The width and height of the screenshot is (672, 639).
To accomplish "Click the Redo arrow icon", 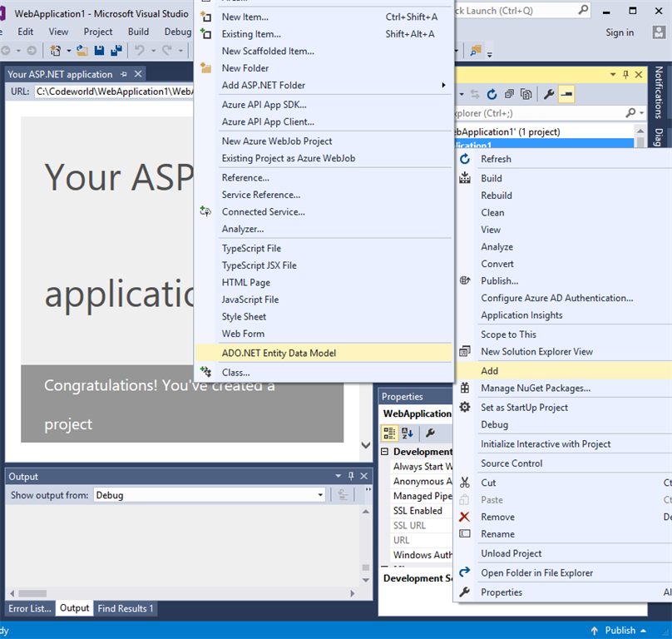I will click(x=167, y=51).
